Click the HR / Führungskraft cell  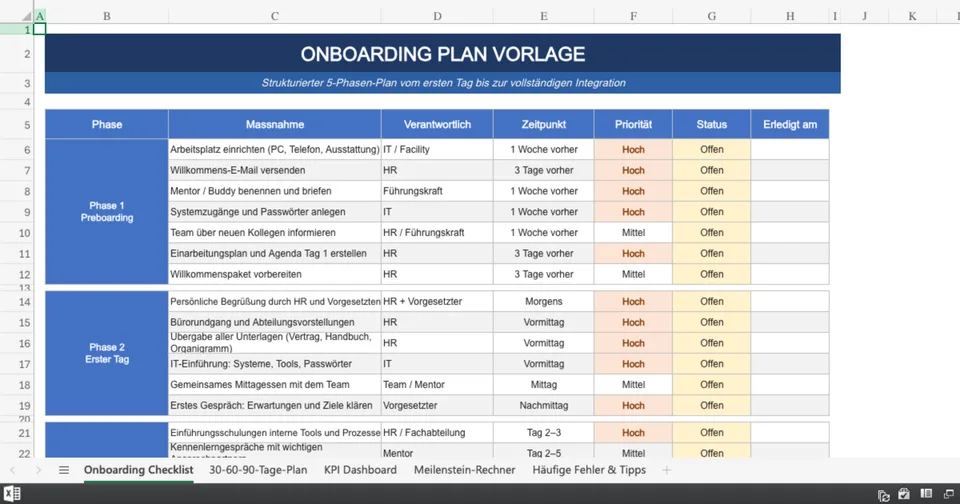(x=437, y=233)
